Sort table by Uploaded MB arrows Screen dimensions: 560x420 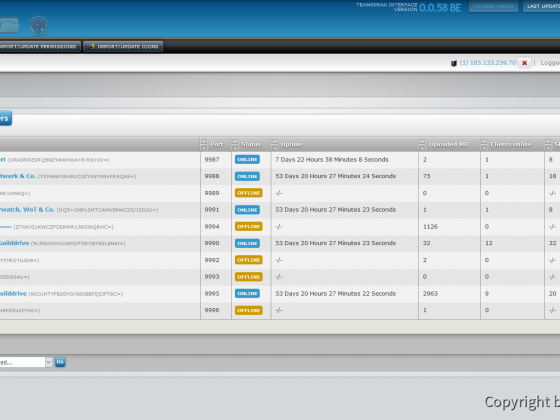click(x=422, y=144)
